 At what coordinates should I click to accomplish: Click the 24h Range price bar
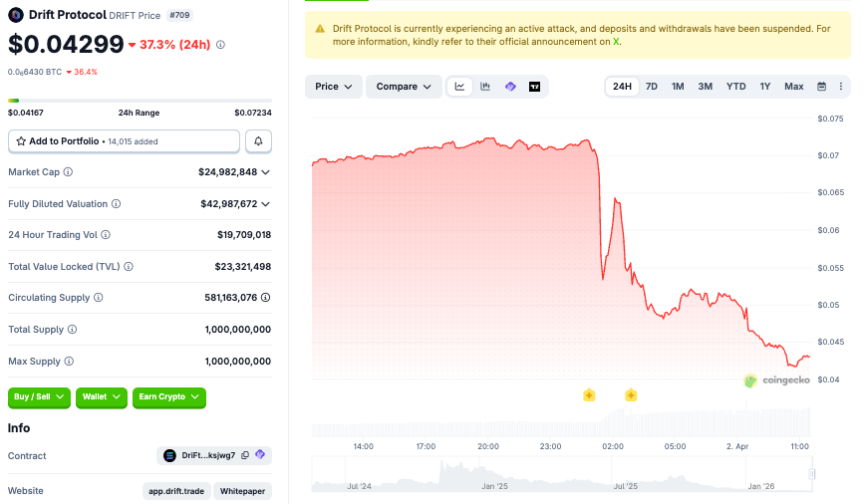[140, 100]
